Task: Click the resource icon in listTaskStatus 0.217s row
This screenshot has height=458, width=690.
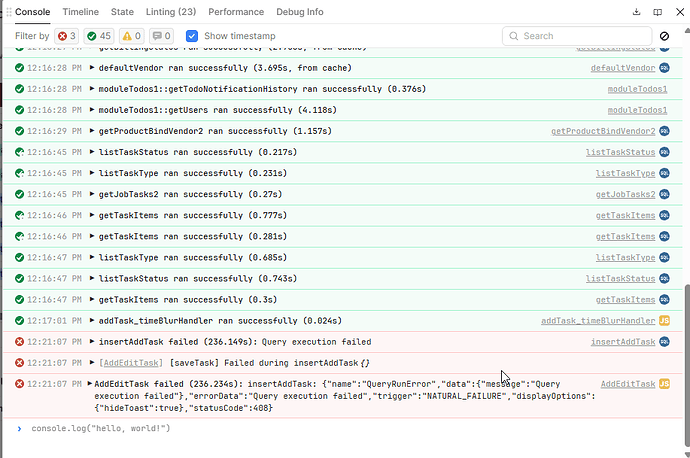Action: (x=664, y=152)
